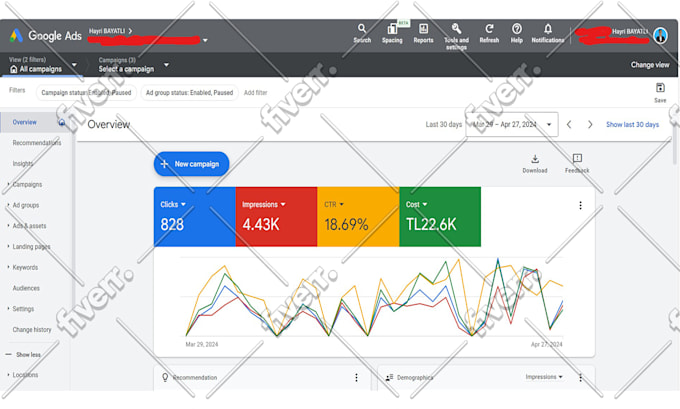Click the user profile avatar
This screenshot has width=680, height=409.
tap(660, 36)
